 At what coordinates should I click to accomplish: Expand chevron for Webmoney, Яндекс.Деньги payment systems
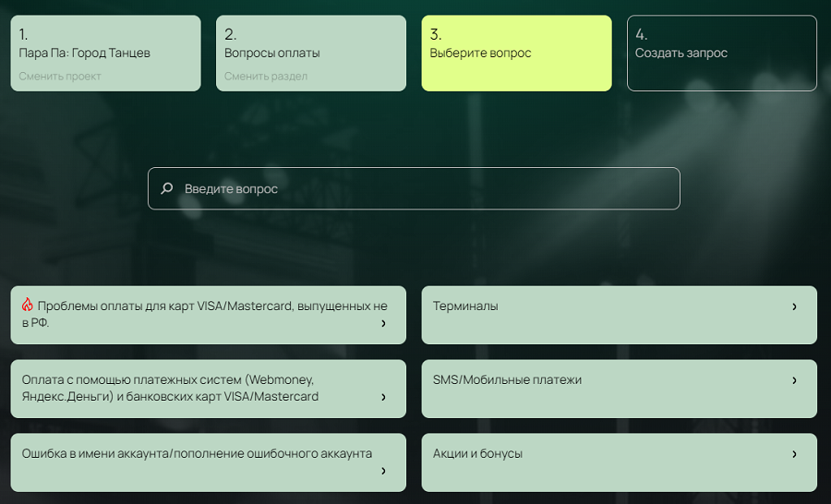tap(383, 397)
